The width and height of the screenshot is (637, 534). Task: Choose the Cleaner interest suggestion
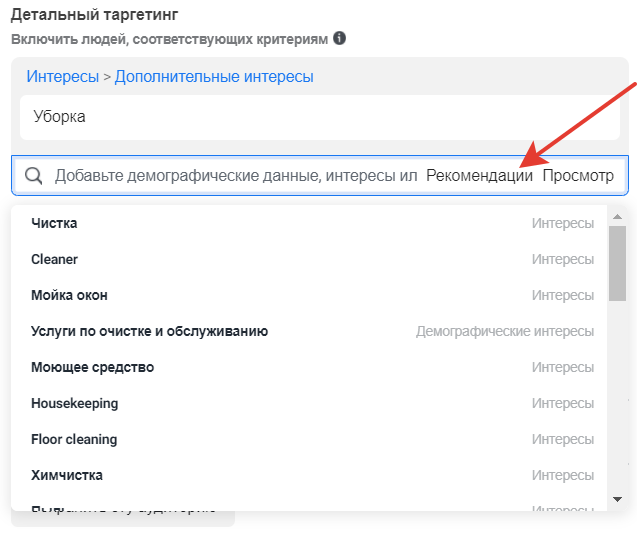coord(55,259)
